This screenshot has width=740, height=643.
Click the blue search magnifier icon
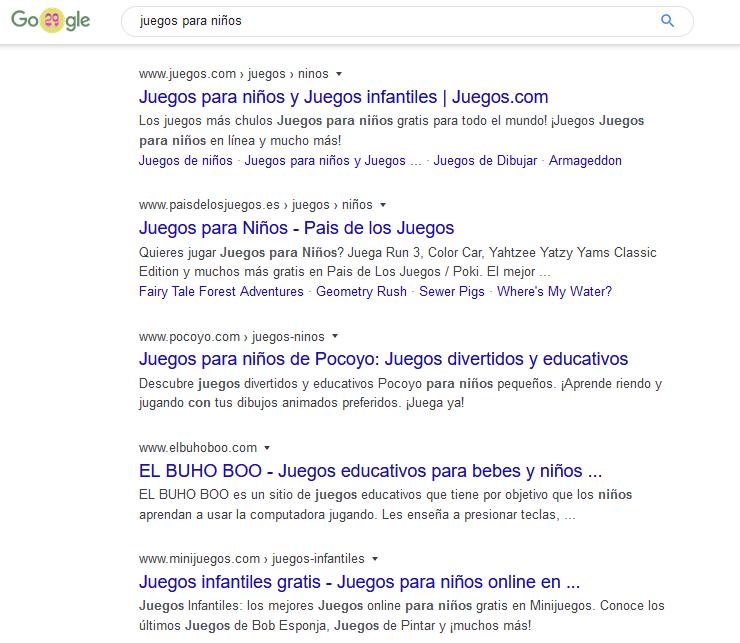667,20
